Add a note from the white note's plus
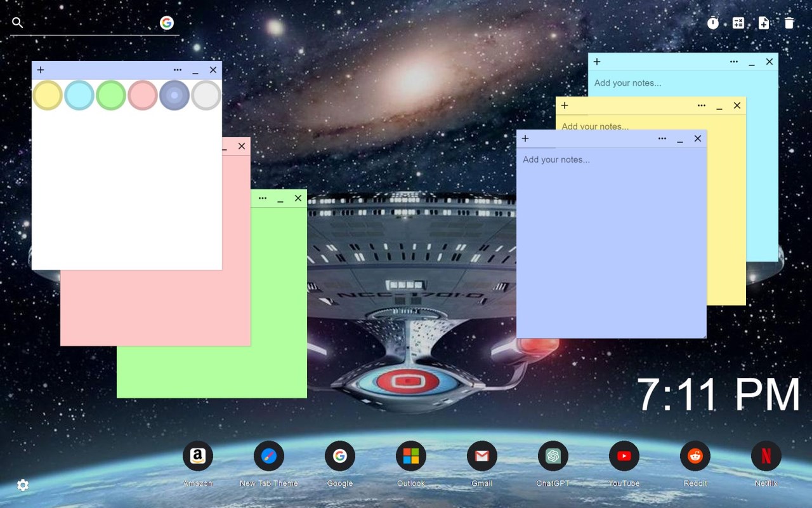 tap(41, 70)
